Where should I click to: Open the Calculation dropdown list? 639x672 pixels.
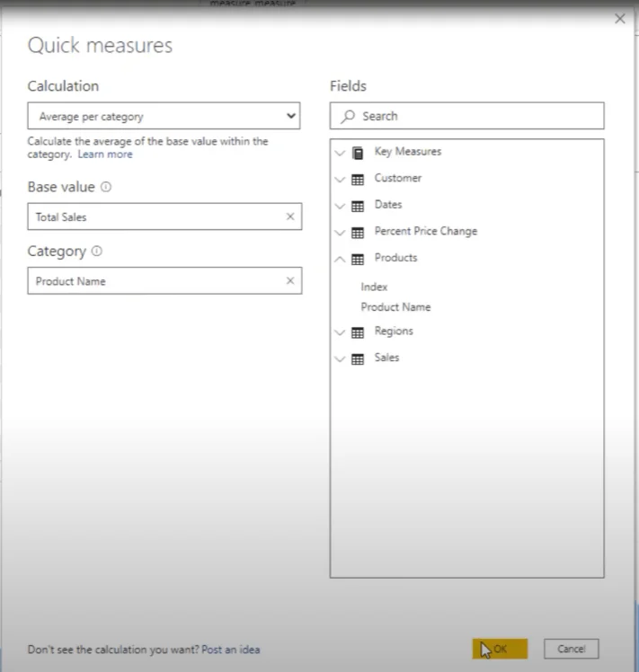click(164, 116)
